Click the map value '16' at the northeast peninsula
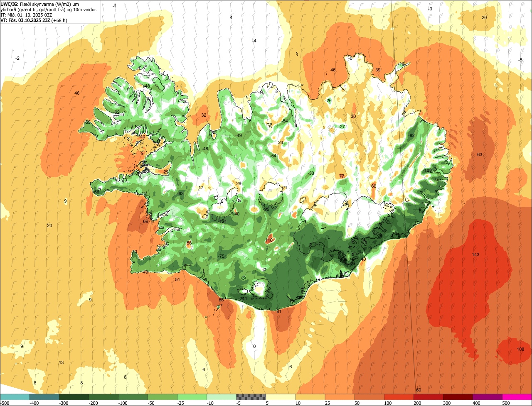532x406 pixels. click(x=401, y=64)
